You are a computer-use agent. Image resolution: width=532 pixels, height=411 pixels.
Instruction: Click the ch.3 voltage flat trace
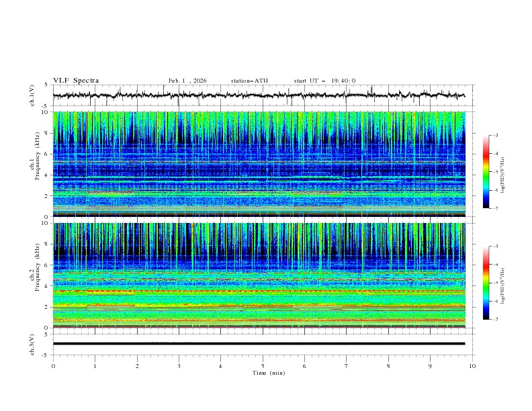click(259, 344)
